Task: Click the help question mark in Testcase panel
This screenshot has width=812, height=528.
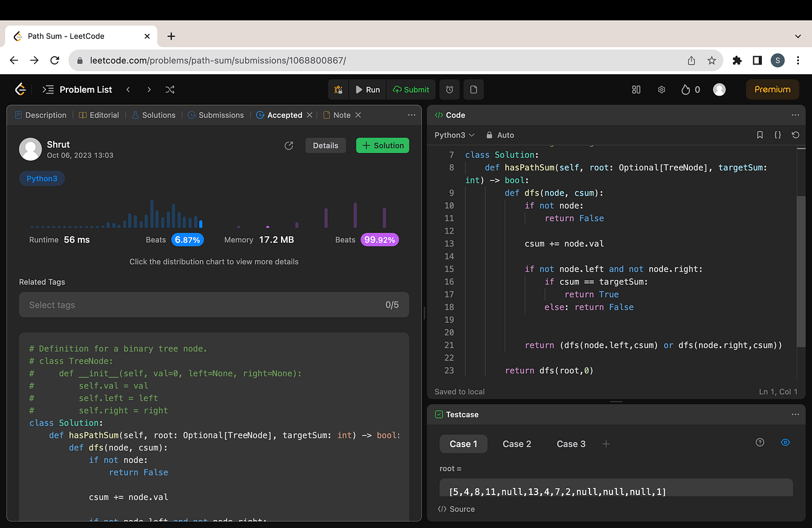Action: (759, 442)
